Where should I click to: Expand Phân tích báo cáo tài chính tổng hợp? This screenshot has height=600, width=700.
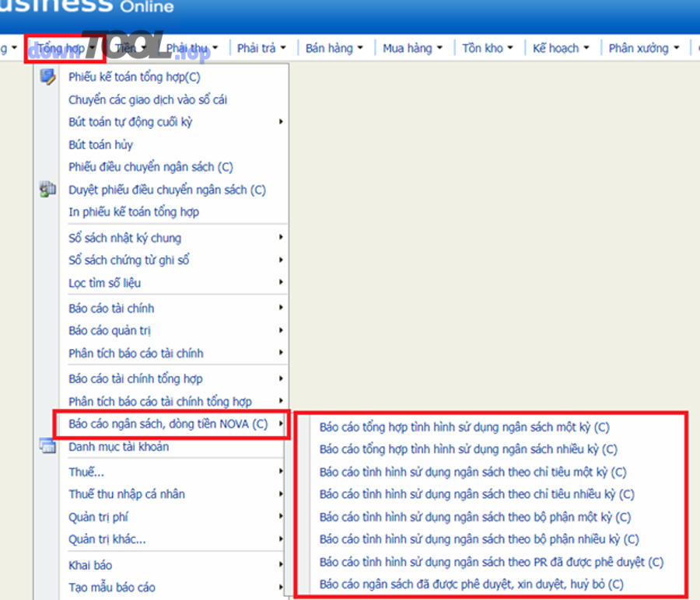click(x=174, y=401)
